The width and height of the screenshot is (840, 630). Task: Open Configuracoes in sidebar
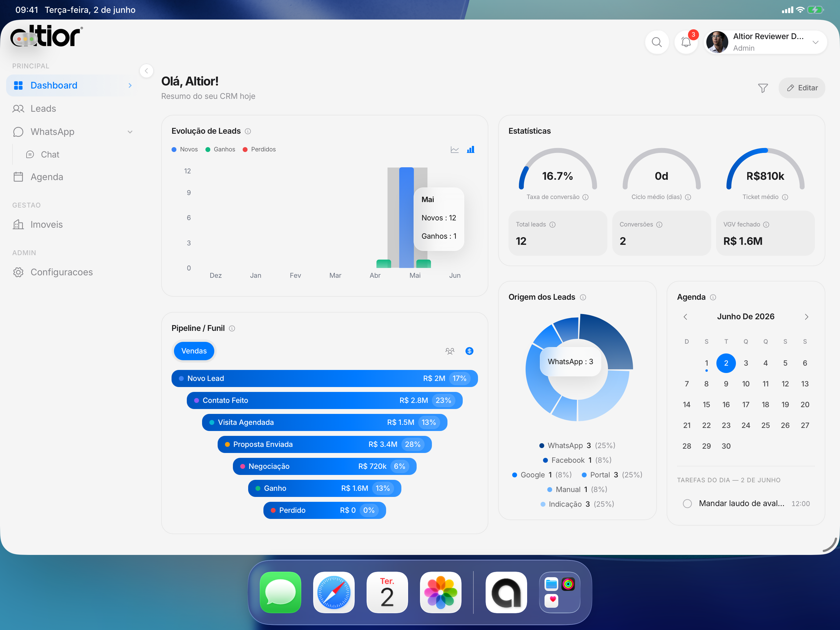[x=71, y=272]
